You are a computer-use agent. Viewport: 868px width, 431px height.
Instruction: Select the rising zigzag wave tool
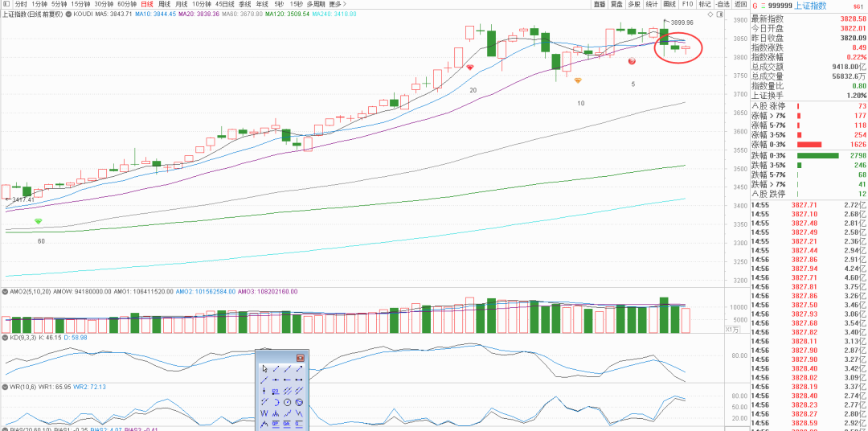click(287, 413)
